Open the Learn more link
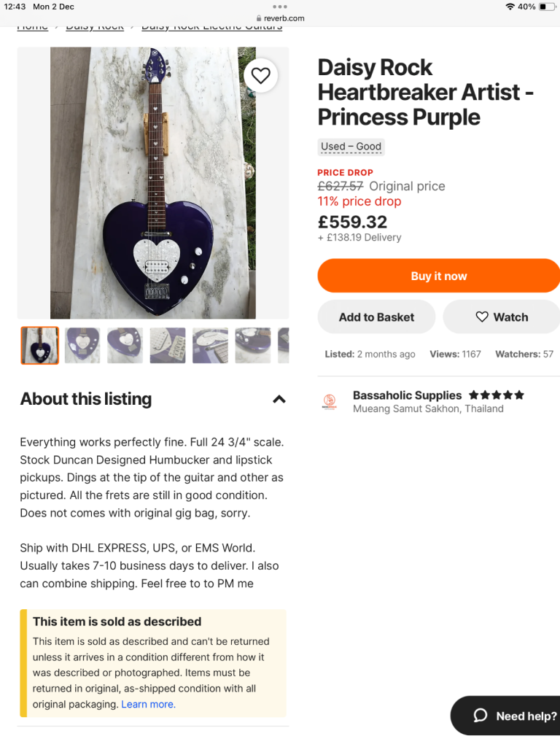560x747 pixels. point(147,704)
